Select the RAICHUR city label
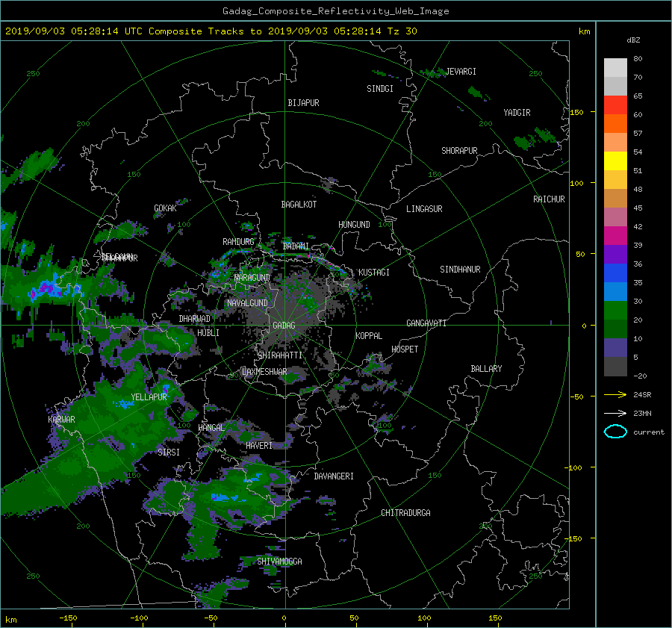This screenshot has width=672, height=628. point(549,199)
